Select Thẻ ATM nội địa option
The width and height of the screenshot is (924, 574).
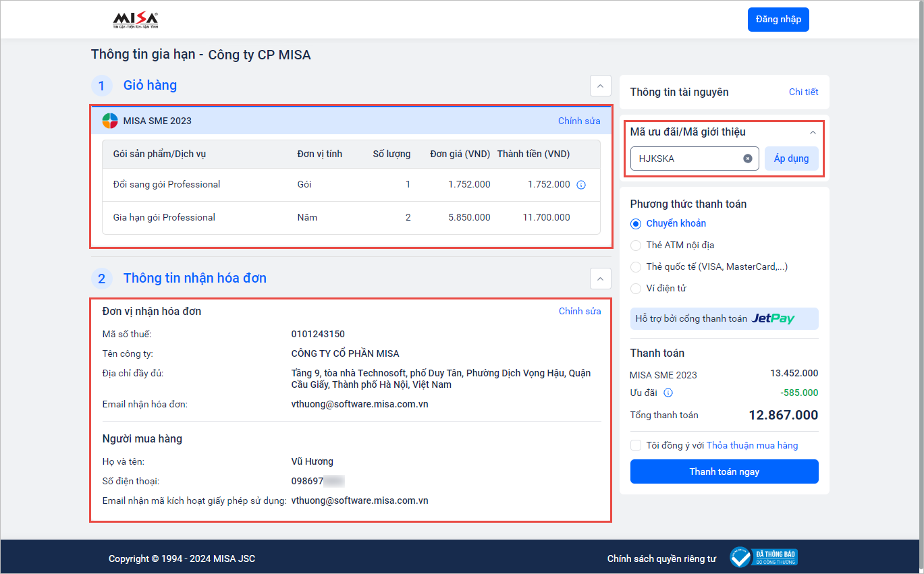(636, 246)
